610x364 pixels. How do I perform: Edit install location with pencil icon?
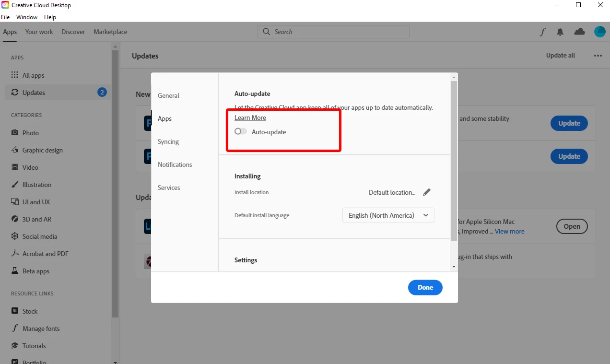pos(427,192)
